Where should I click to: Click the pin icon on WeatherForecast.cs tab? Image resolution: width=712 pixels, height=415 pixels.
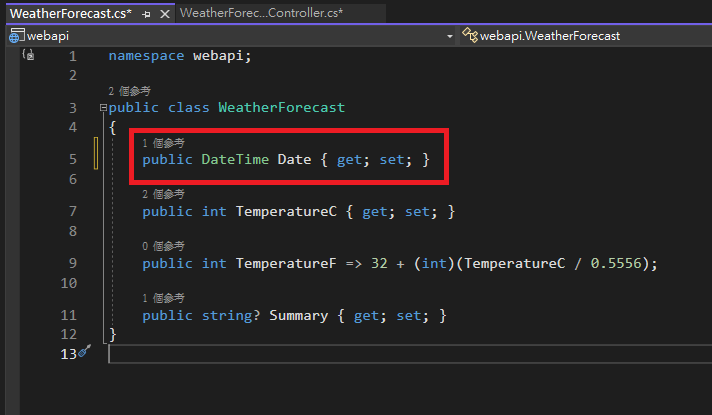147,14
